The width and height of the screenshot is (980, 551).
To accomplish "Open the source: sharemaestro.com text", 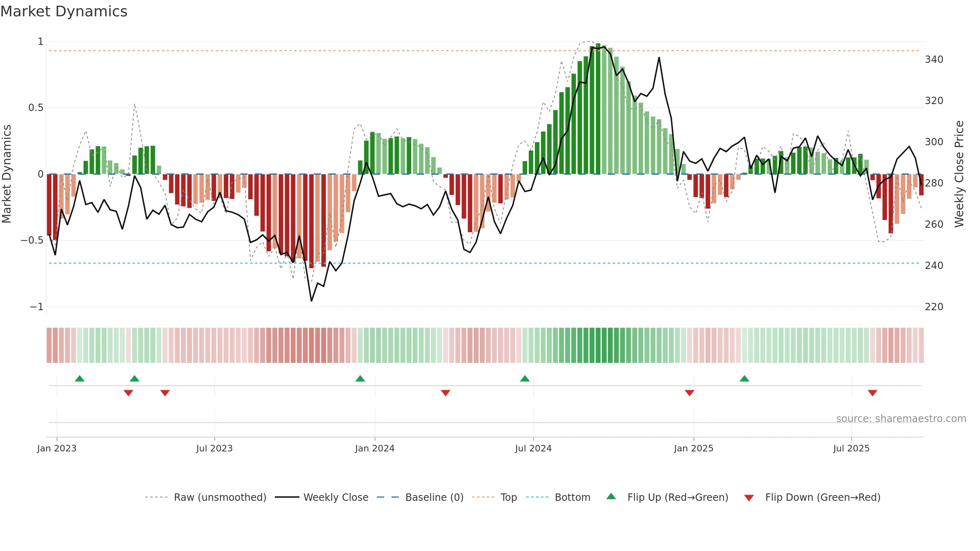I will pyautogui.click(x=901, y=419).
